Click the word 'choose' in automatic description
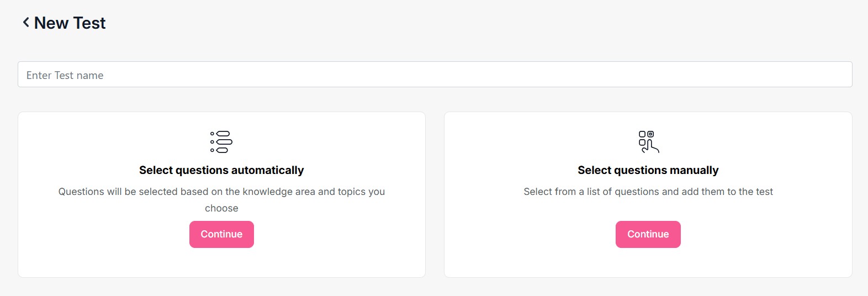 221,208
